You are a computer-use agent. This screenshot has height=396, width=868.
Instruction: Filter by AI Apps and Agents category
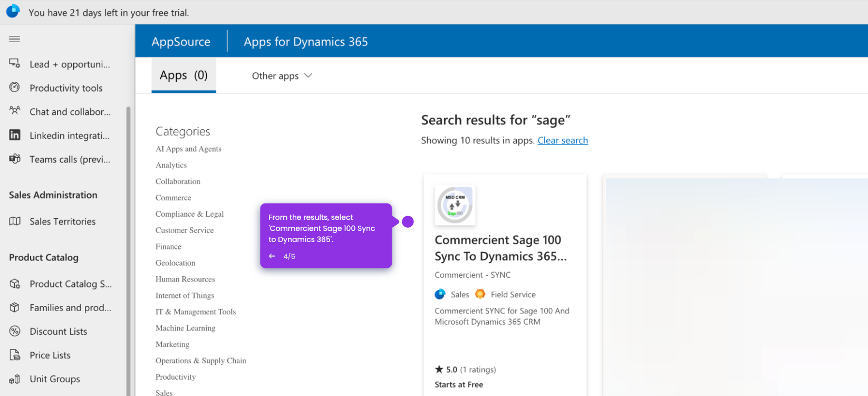pos(188,149)
